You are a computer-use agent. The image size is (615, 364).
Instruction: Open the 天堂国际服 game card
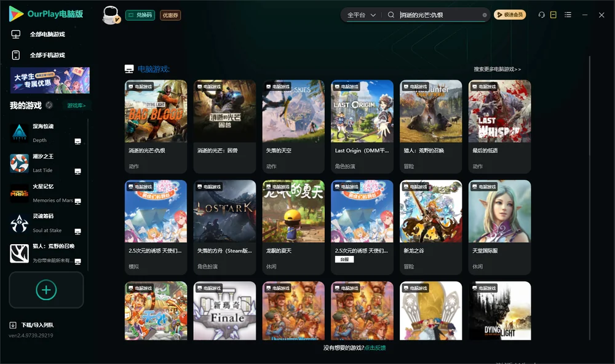pos(499,227)
